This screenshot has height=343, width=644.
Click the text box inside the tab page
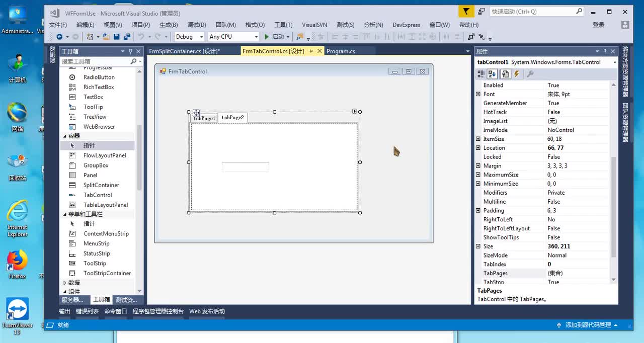[x=246, y=167]
